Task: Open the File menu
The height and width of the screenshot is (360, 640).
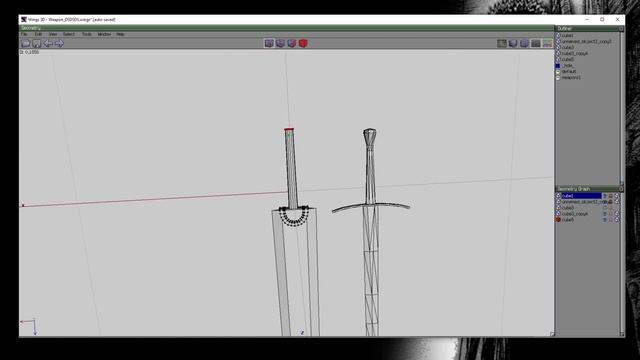Action: [24, 34]
